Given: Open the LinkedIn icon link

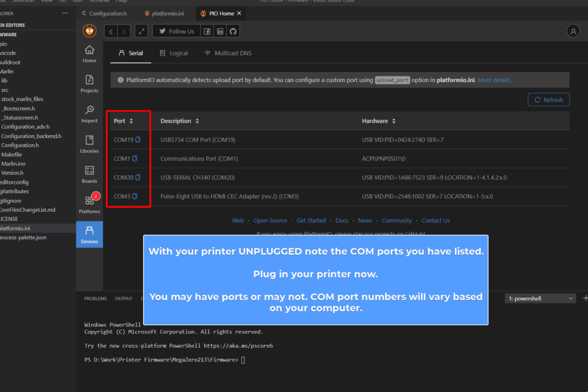Looking at the screenshot, I should click(220, 32).
